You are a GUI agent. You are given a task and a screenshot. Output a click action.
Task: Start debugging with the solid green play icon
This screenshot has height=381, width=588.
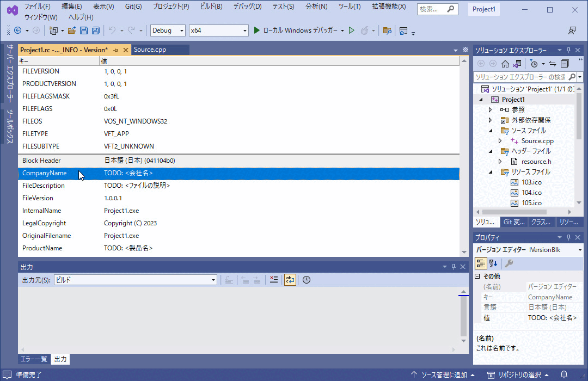pos(256,30)
